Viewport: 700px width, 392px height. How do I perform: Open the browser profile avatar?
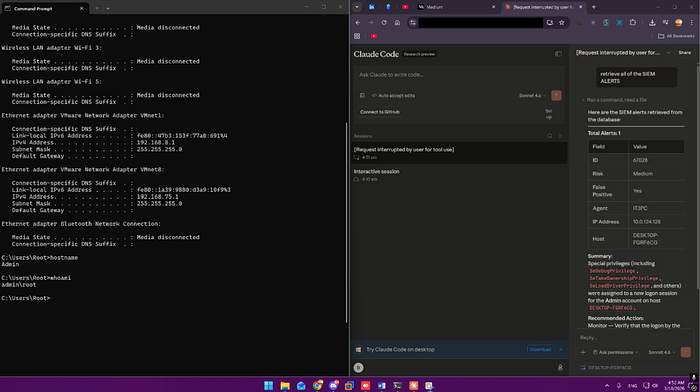point(679,22)
